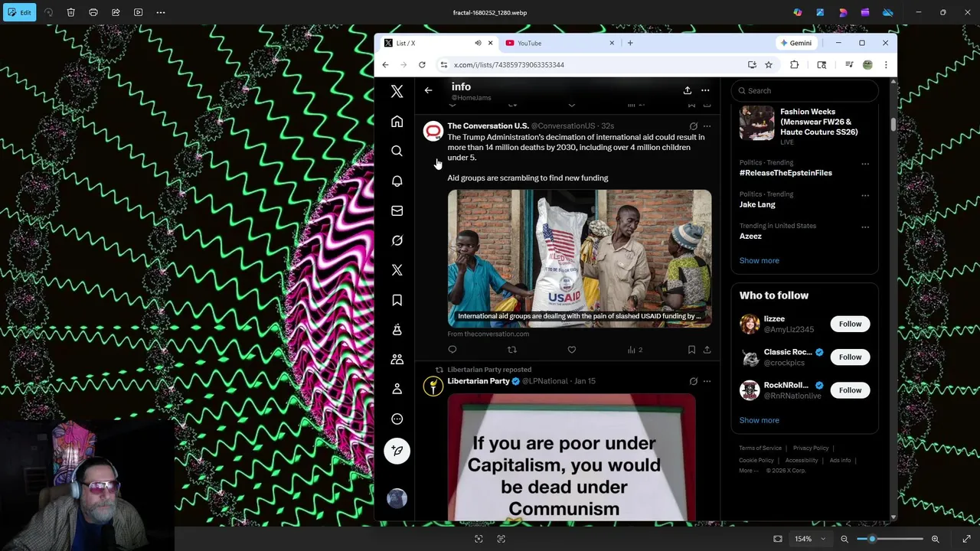980x551 pixels.
Task: Start slideshow from the Photos toolbar
Action: [x=138, y=12]
